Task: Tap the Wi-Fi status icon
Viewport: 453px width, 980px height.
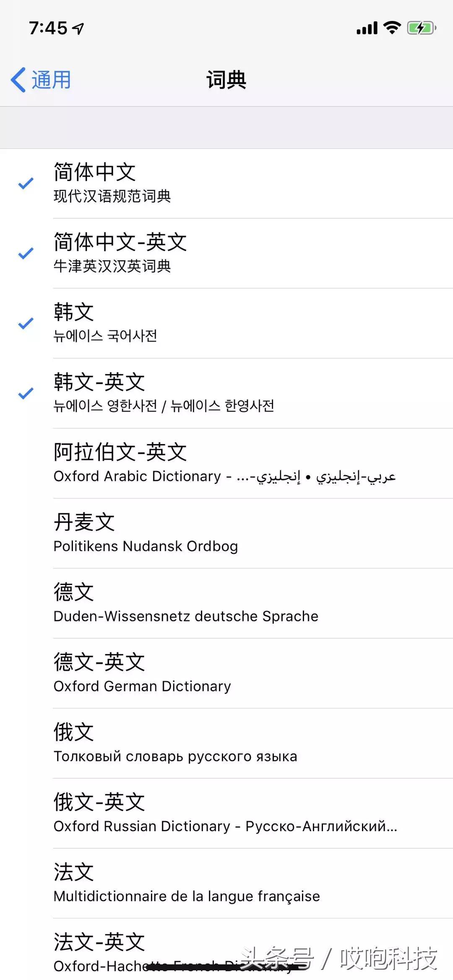Action: click(x=392, y=28)
